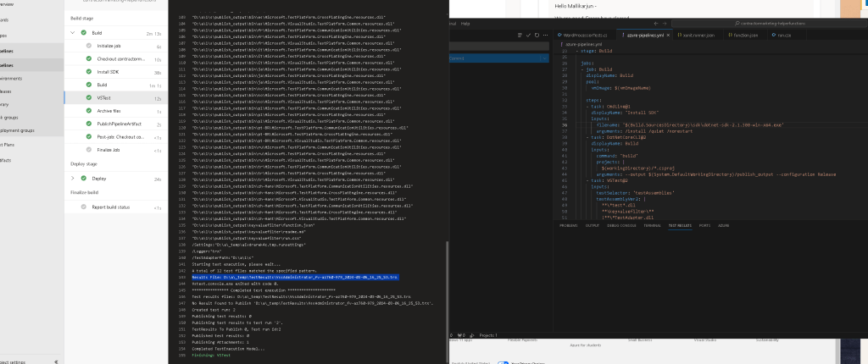Click the source control view-as-tree icon
Image resolution: width=868 pixels, height=364 pixels.
[520, 35]
